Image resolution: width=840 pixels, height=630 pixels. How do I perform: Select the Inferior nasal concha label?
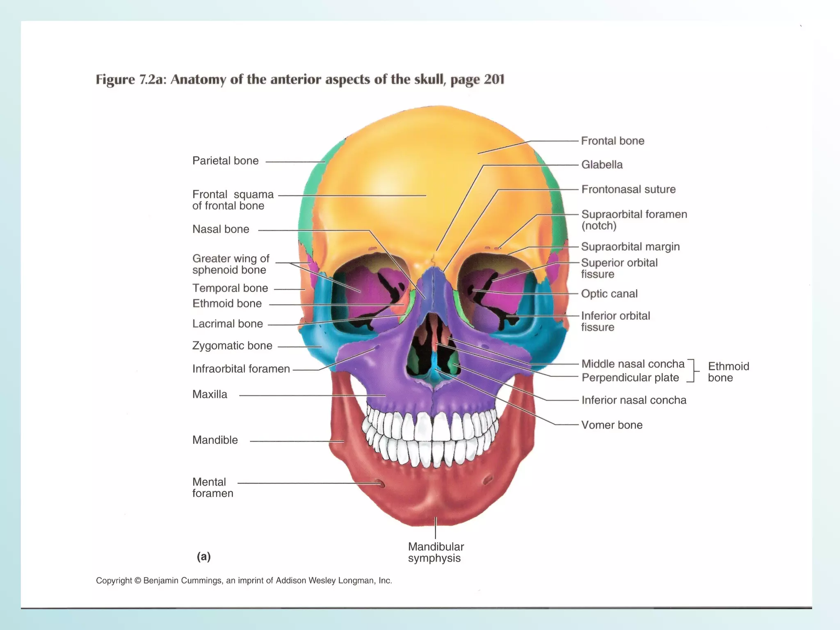coord(634,400)
